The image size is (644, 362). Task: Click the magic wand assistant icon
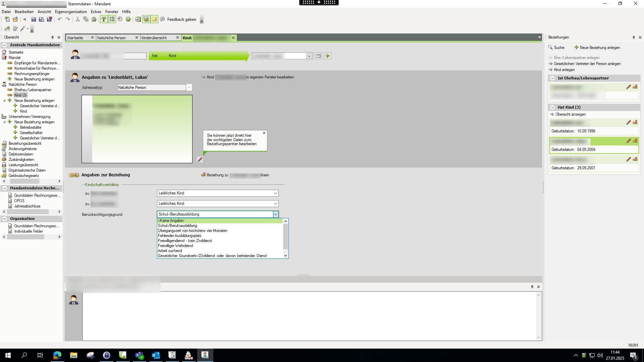[23, 29]
